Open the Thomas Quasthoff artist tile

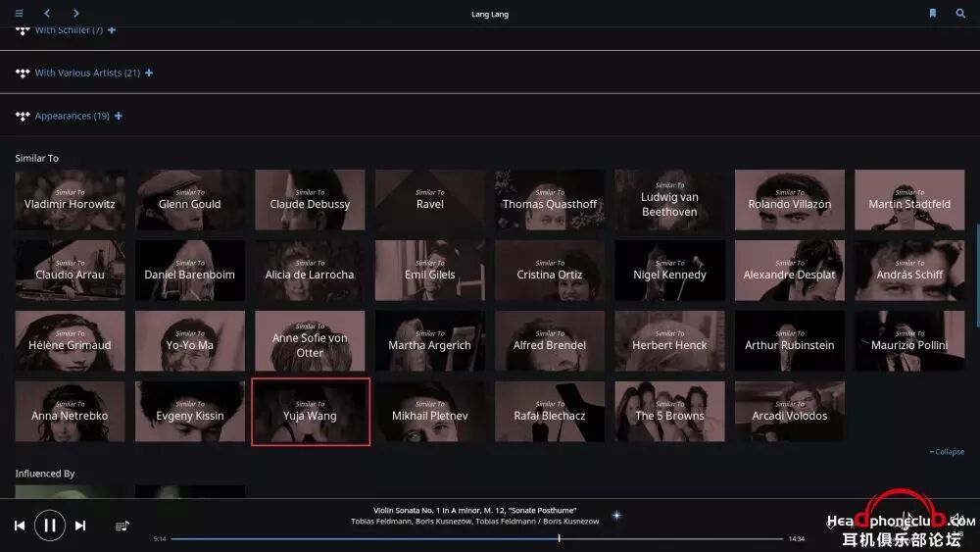(x=550, y=200)
